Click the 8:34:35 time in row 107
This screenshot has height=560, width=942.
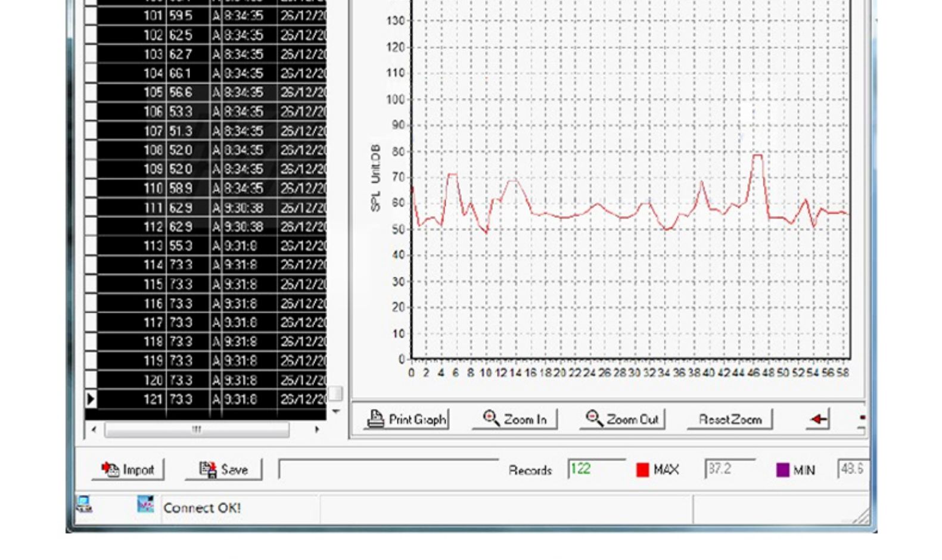[243, 131]
